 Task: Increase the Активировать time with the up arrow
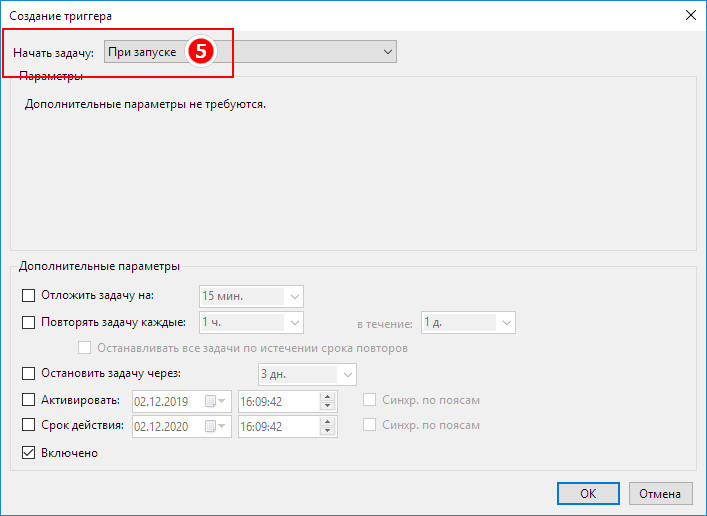coord(328,397)
